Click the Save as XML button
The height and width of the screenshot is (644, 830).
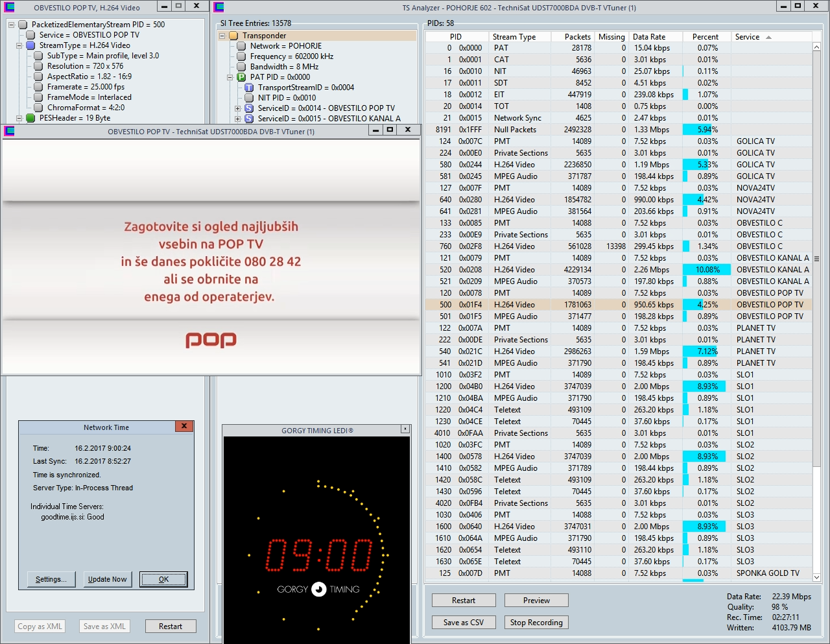pos(104,626)
